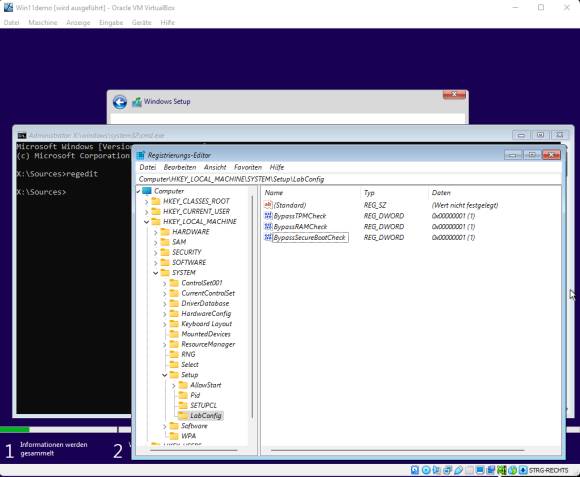Close the Windows Setup window
The height and width of the screenshot is (477, 580).
point(454,95)
